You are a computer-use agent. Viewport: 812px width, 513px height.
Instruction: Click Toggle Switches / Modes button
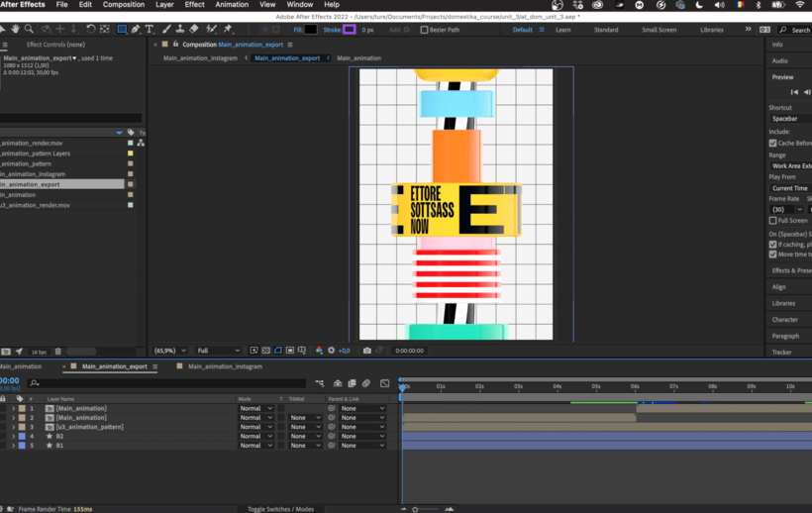click(280, 509)
